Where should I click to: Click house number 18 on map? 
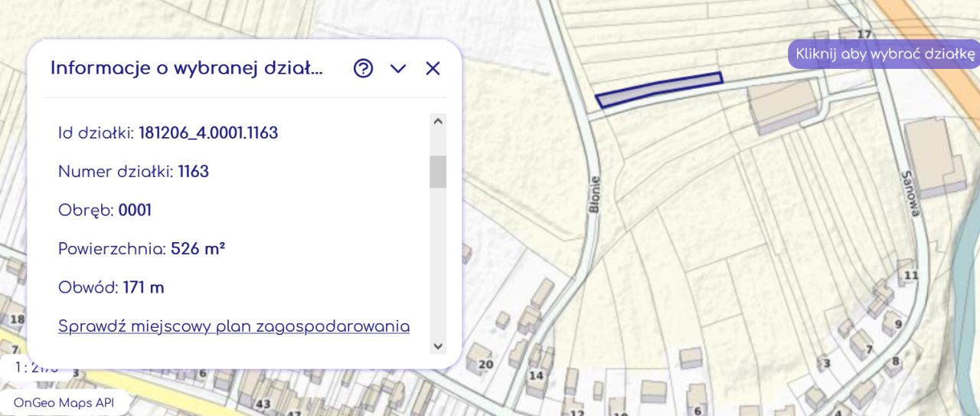point(17,319)
